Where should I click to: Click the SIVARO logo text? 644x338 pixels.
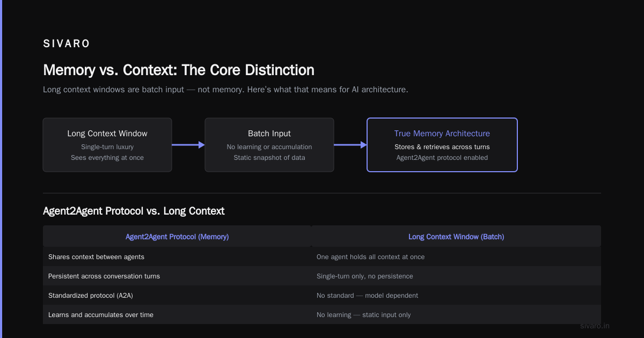tap(67, 44)
